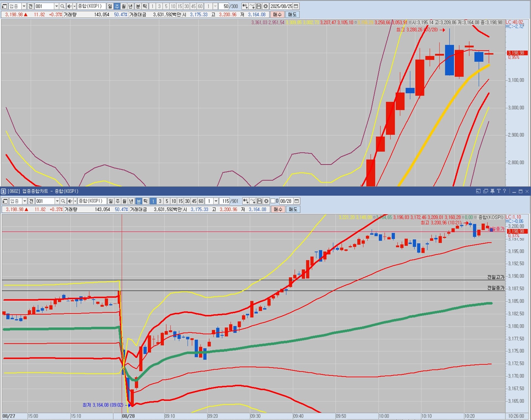
Task: Click the 2025/08/25 date field in the top toolbar
Action: click(281, 6)
